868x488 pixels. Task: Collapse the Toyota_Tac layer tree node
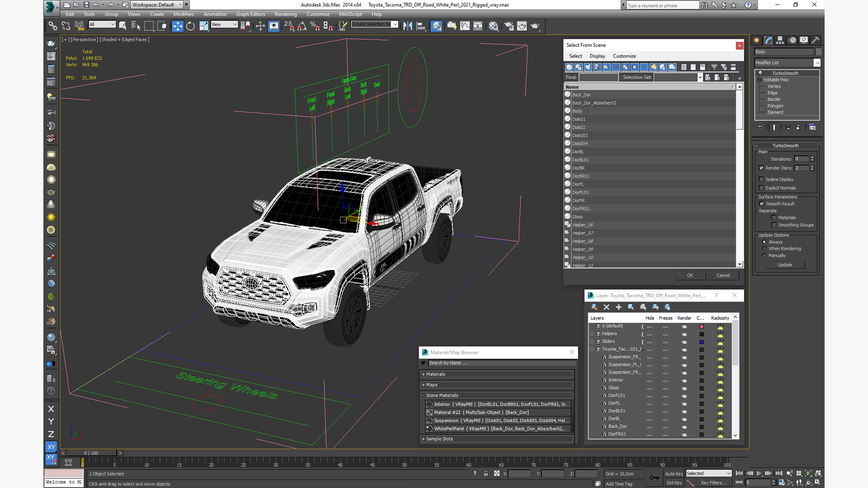592,349
